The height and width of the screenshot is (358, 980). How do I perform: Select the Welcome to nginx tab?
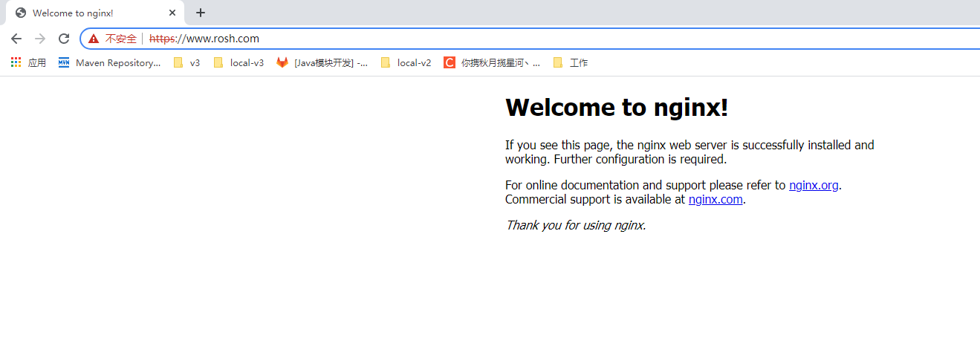point(95,13)
